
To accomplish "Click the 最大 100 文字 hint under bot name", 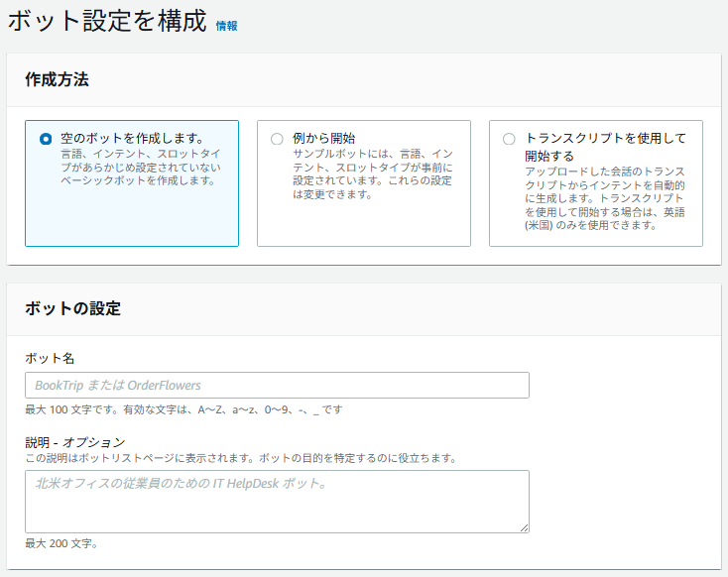I will [183, 409].
